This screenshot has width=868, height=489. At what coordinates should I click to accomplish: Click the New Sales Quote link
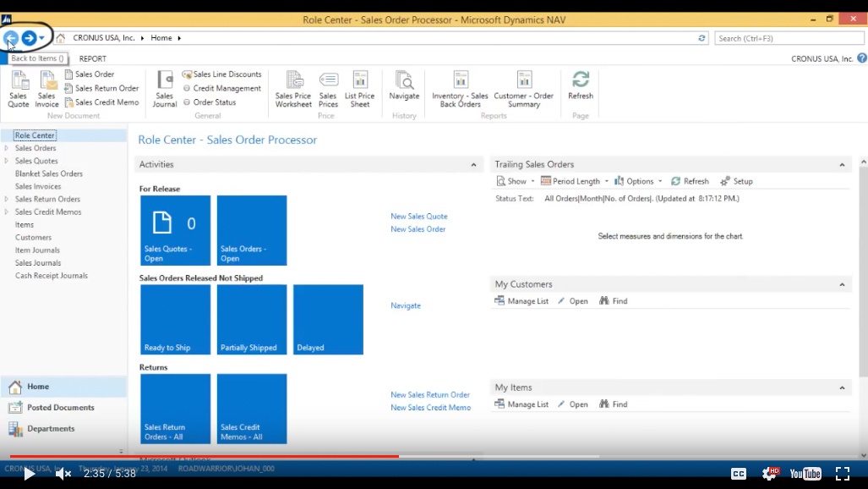(419, 217)
